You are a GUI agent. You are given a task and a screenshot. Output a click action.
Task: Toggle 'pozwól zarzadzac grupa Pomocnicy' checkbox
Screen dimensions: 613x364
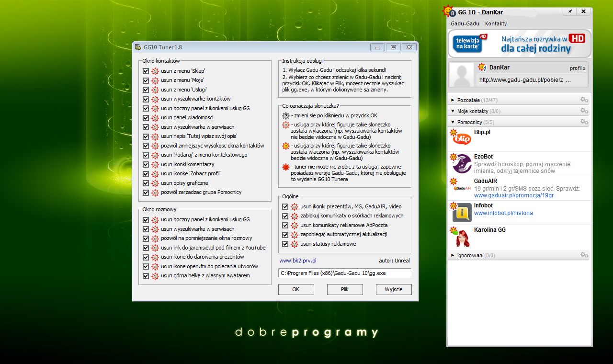[146, 193]
